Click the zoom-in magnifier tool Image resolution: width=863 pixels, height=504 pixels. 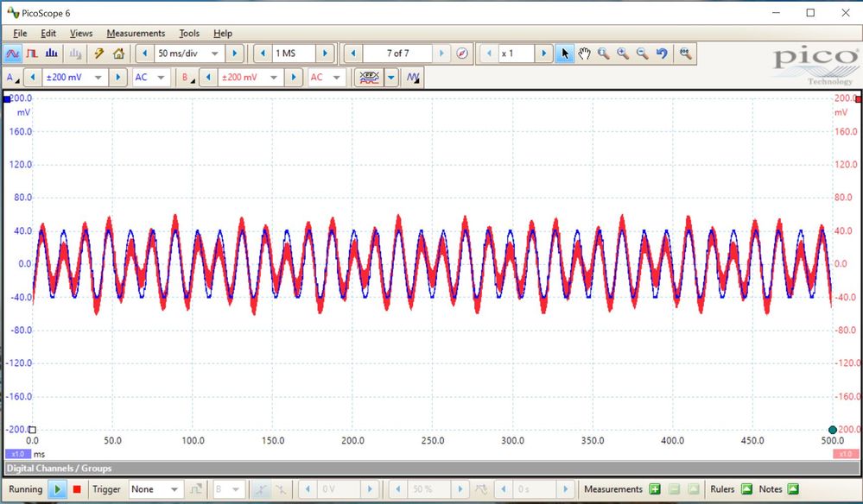click(622, 54)
